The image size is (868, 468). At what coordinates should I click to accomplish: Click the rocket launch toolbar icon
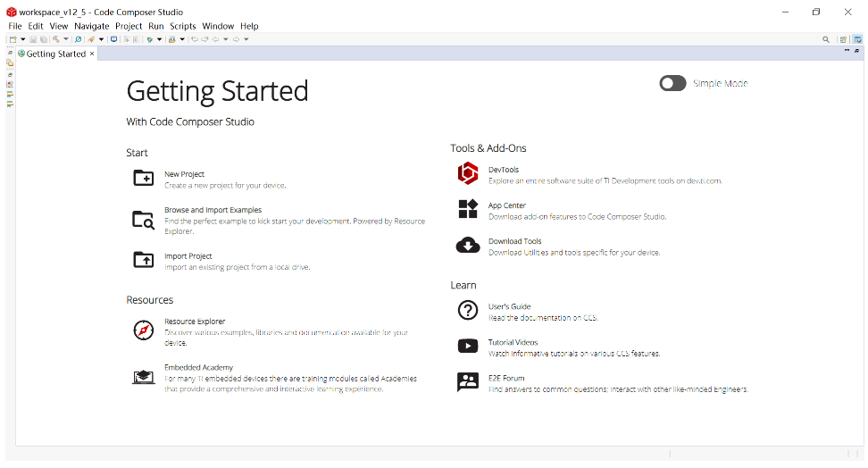pos(91,39)
